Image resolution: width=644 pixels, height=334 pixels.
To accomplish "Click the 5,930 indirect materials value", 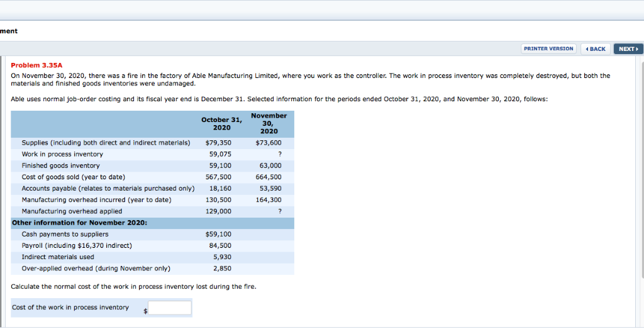I will click(222, 257).
